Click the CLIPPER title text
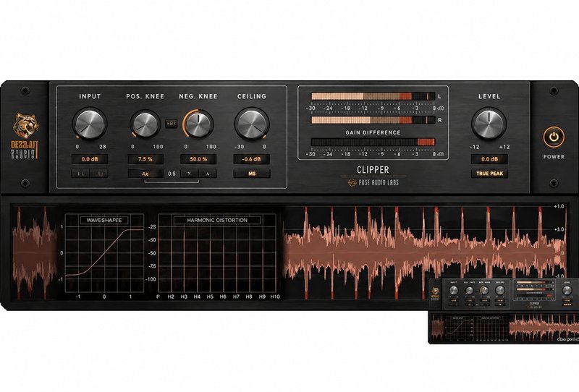 373,170
